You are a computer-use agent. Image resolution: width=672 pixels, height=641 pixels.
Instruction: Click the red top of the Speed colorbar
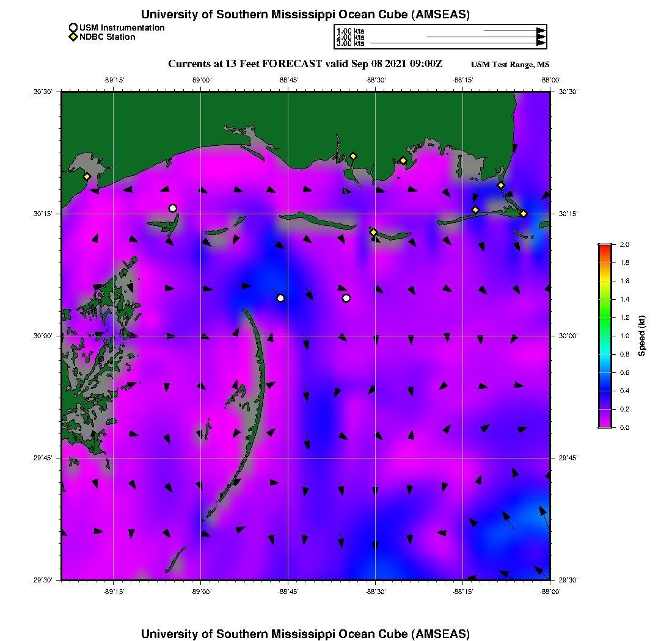[x=605, y=247]
